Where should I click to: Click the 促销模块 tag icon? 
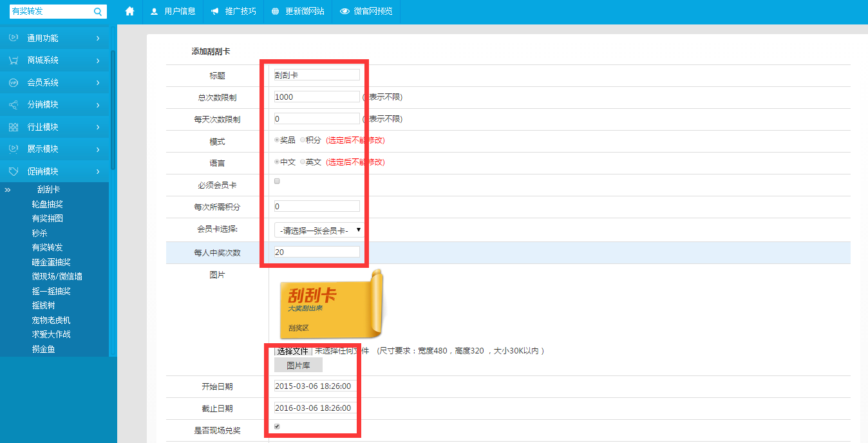(x=14, y=171)
